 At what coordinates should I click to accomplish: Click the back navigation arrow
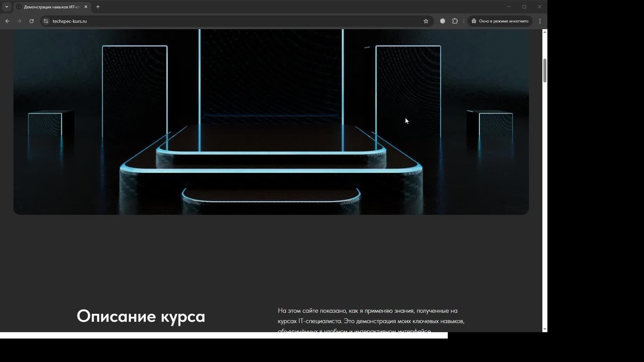(7, 21)
